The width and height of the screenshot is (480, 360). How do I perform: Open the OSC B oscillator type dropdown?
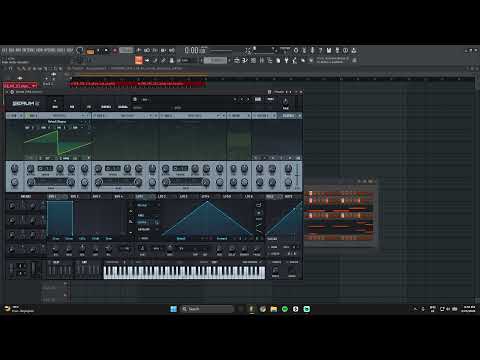click(128, 116)
